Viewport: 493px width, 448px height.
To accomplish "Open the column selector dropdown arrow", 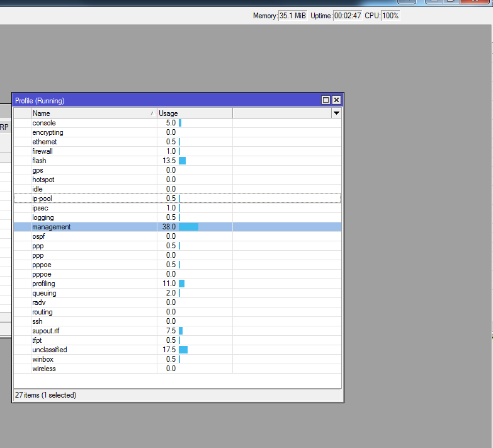I will click(x=336, y=113).
